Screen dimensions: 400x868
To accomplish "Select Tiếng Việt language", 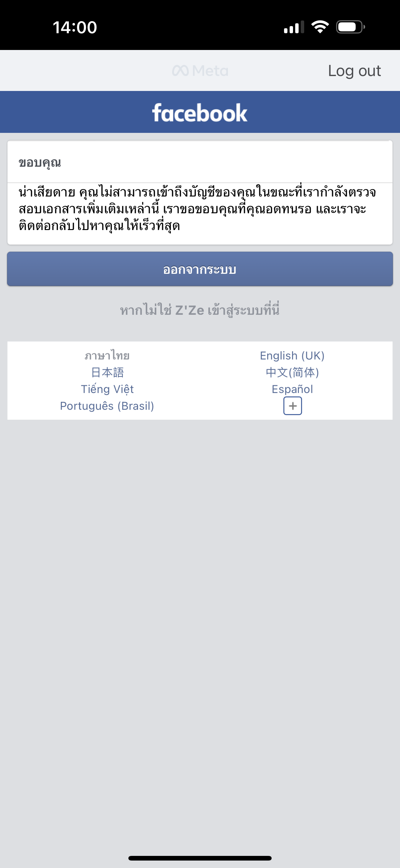I will (x=107, y=389).
